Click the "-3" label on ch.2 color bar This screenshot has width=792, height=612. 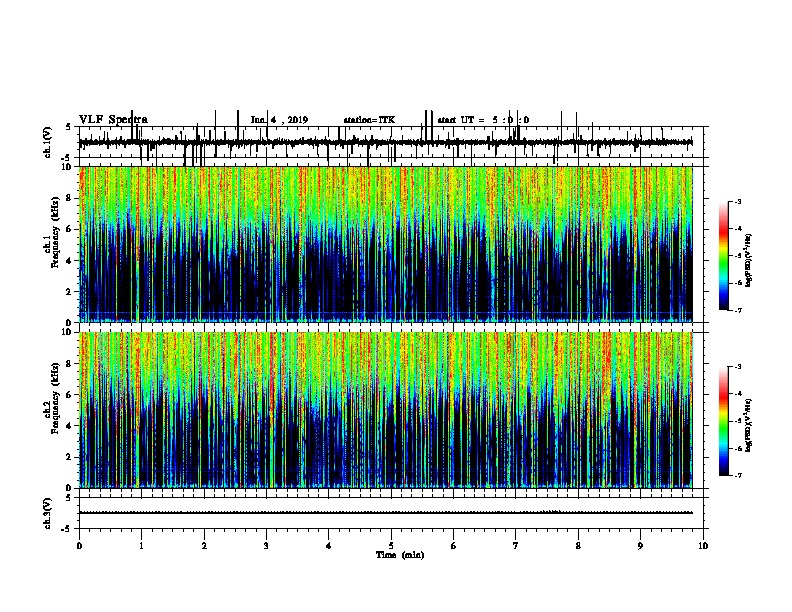point(737,367)
